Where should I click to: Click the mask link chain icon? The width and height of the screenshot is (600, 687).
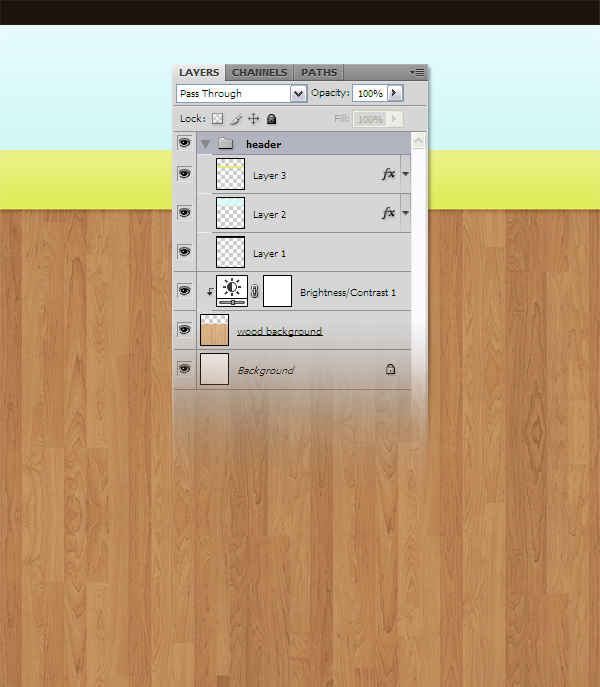(x=255, y=291)
